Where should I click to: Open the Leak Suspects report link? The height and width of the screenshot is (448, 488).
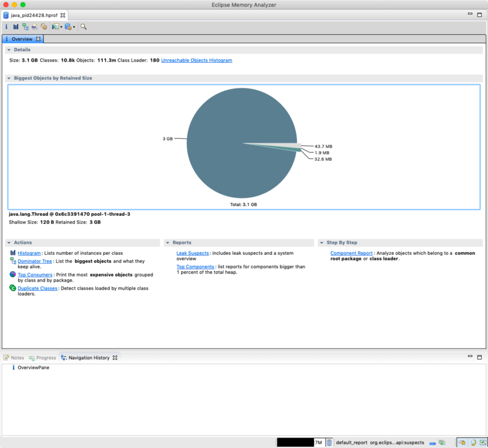192,253
